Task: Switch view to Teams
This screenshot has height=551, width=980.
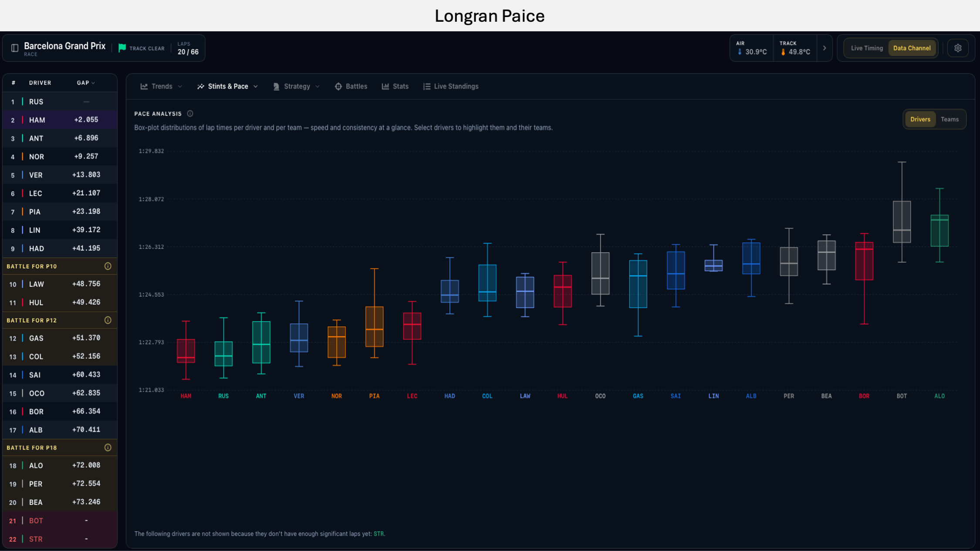Action: tap(950, 119)
